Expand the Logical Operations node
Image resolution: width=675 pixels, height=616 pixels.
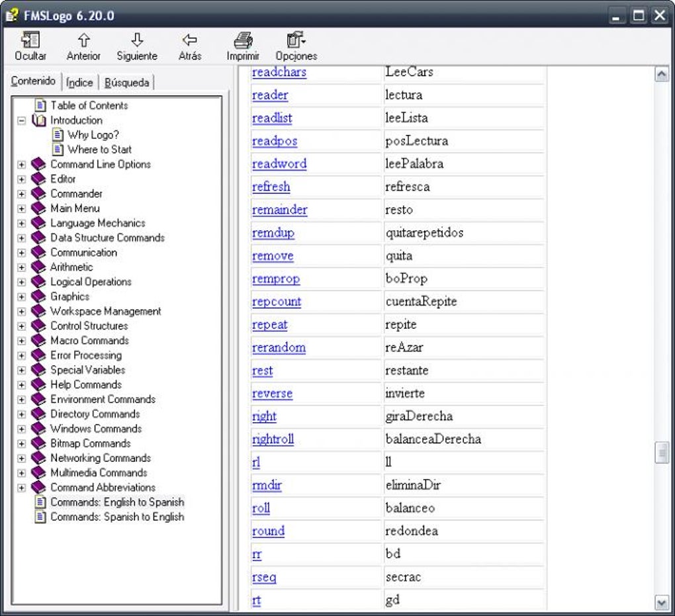pyautogui.click(x=22, y=282)
